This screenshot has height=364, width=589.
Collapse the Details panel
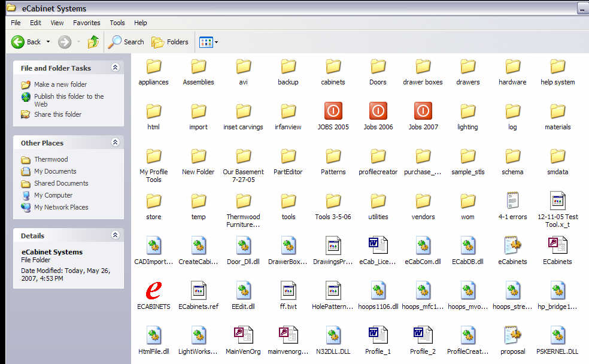116,235
